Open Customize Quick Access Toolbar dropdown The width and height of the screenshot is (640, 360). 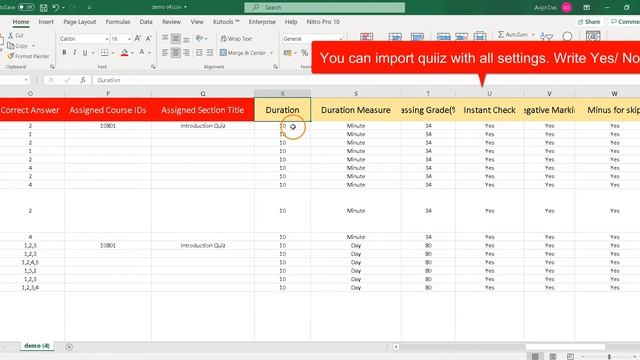pos(89,8)
